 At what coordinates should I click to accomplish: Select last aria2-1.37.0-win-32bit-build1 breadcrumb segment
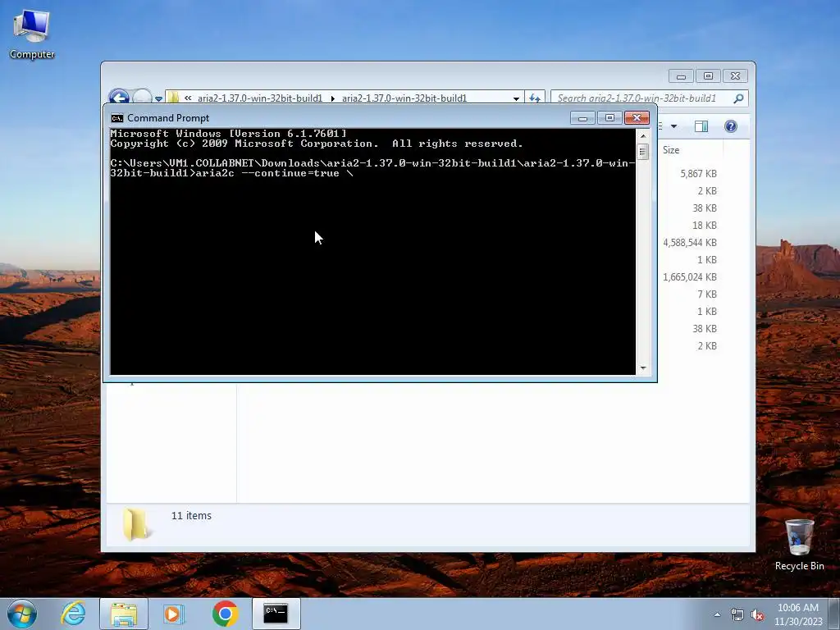404,98
